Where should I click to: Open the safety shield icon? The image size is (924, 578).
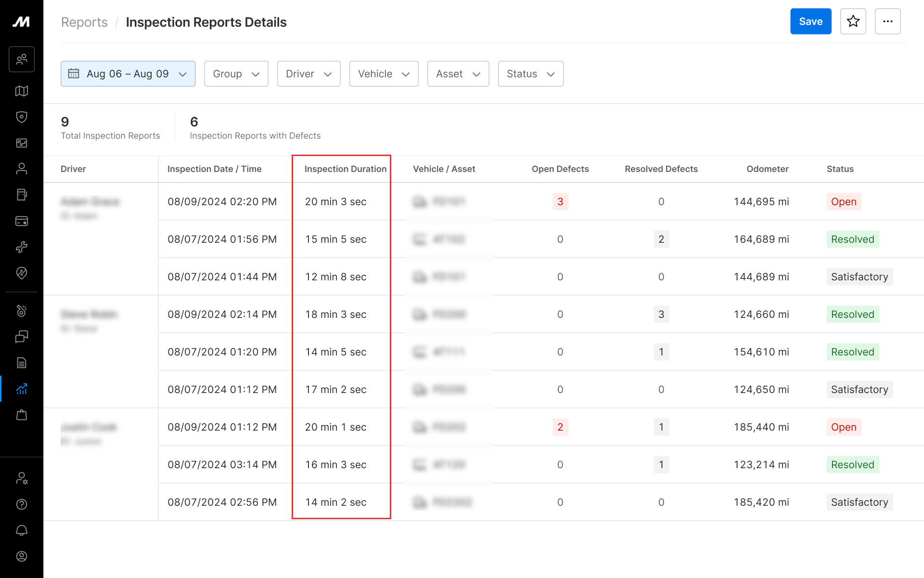click(22, 117)
